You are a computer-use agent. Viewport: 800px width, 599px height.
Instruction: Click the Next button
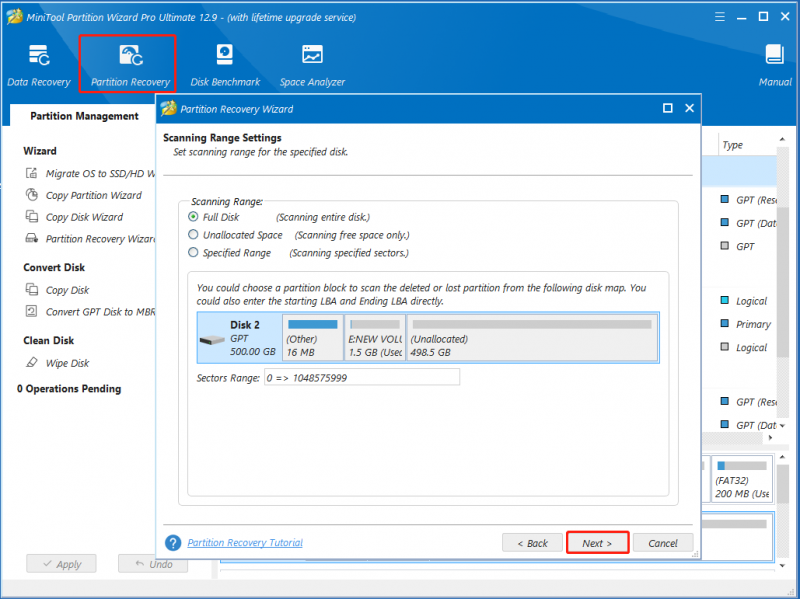[597, 543]
